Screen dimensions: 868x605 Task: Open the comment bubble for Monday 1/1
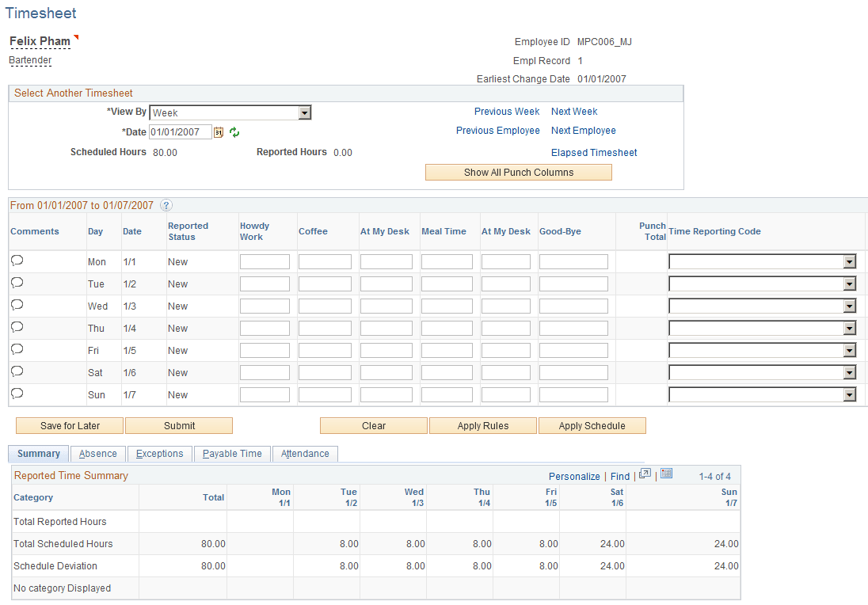17,260
